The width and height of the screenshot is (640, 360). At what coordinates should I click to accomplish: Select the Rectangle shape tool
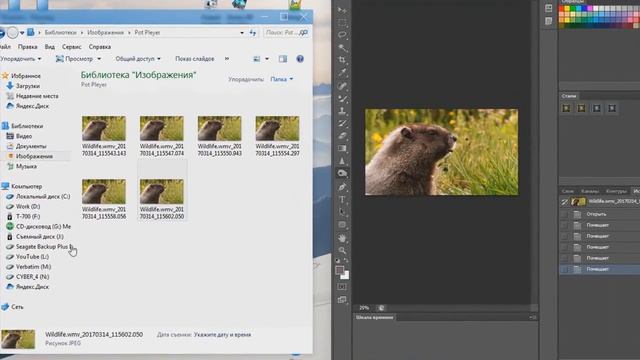pyautogui.click(x=342, y=224)
